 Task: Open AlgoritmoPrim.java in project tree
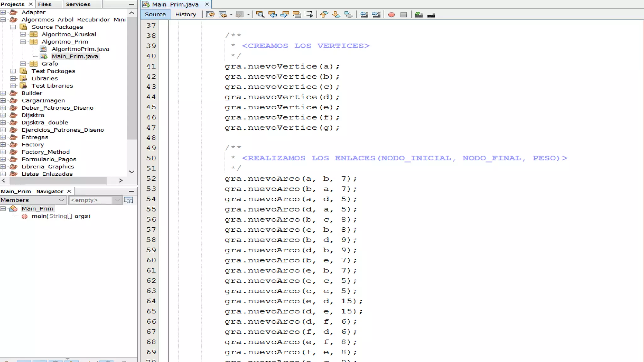tap(80, 49)
